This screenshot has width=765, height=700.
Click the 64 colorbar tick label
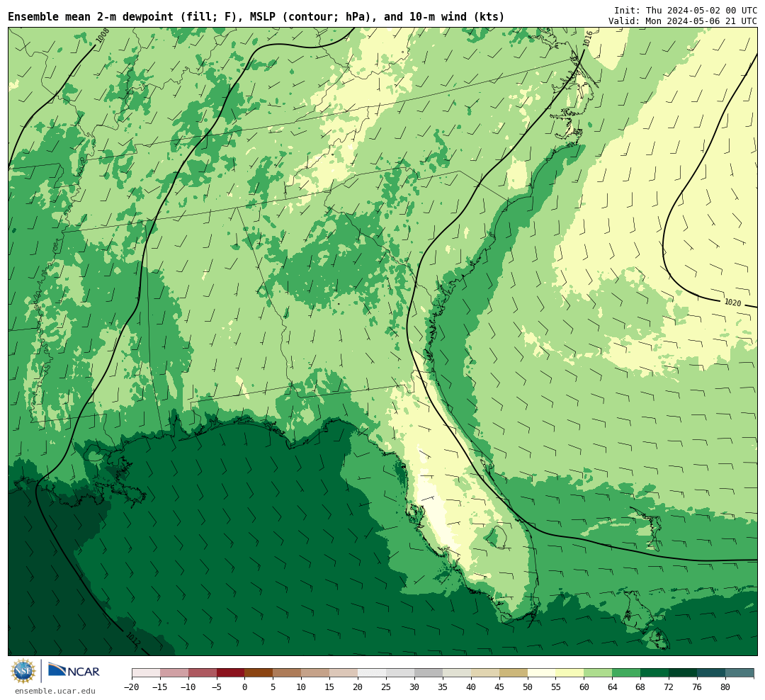613,687
